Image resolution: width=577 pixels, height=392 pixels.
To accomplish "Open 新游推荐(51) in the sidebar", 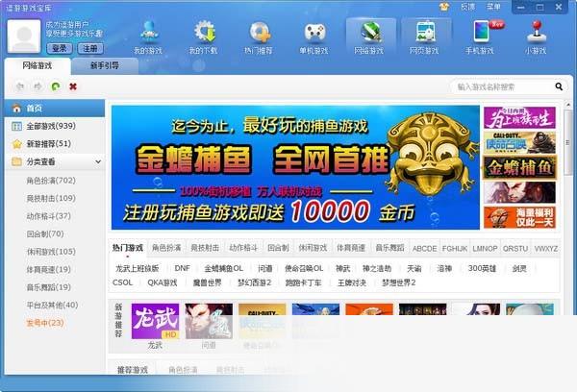I will [55, 144].
